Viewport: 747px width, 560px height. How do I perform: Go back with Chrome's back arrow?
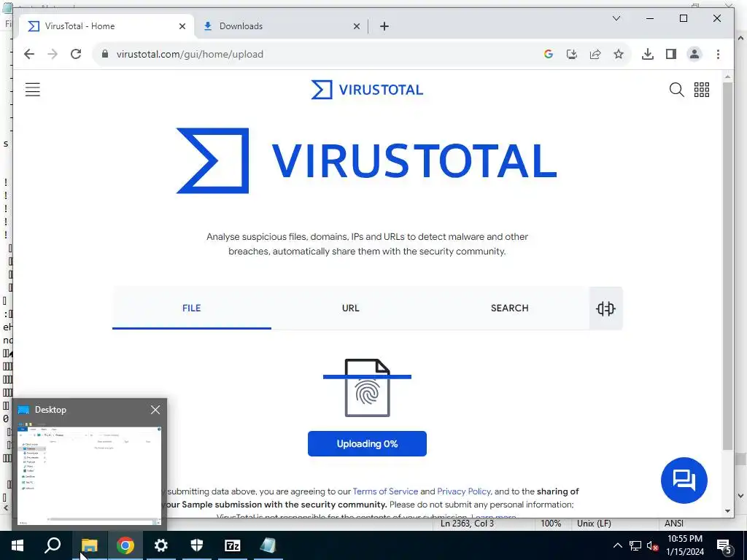(29, 54)
